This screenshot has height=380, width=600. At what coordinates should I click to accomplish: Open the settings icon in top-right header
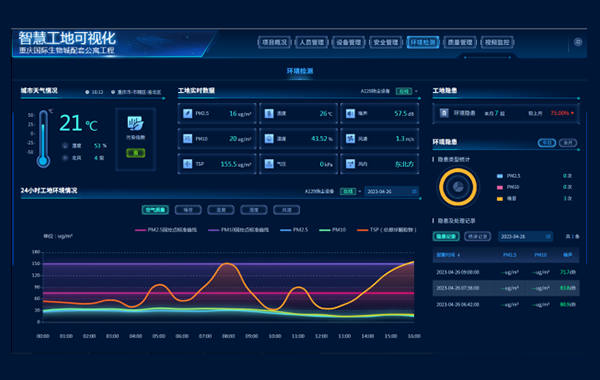pyautogui.click(x=578, y=42)
